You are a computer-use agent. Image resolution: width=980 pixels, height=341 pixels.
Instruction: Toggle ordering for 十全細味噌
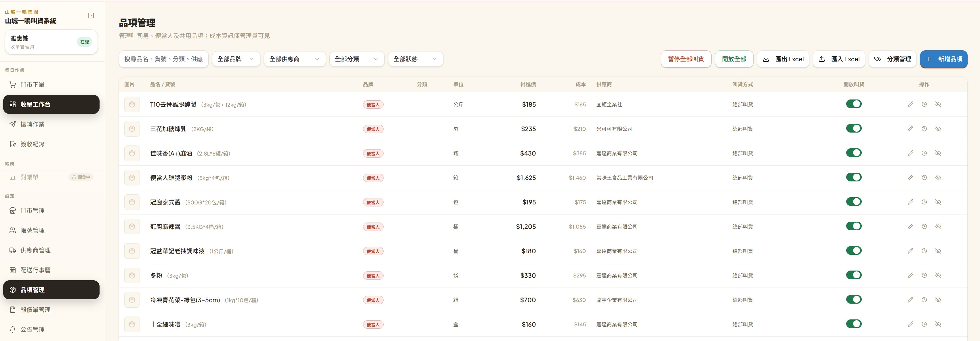pyautogui.click(x=854, y=324)
